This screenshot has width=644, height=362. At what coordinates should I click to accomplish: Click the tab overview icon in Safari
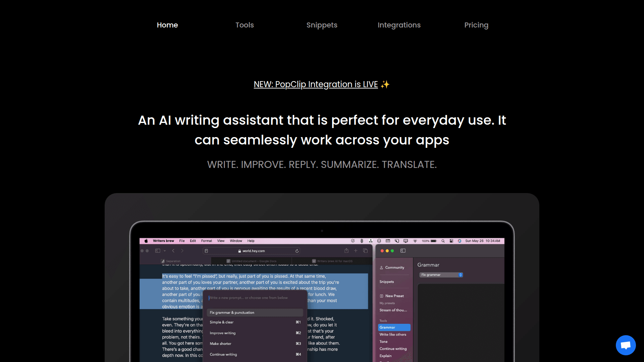click(x=365, y=251)
